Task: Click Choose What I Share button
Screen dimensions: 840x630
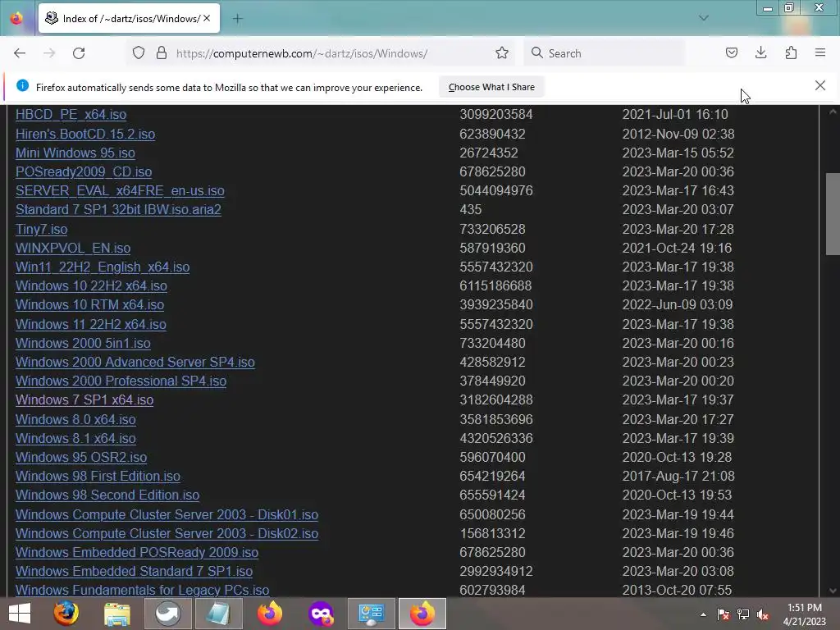Action: point(492,87)
